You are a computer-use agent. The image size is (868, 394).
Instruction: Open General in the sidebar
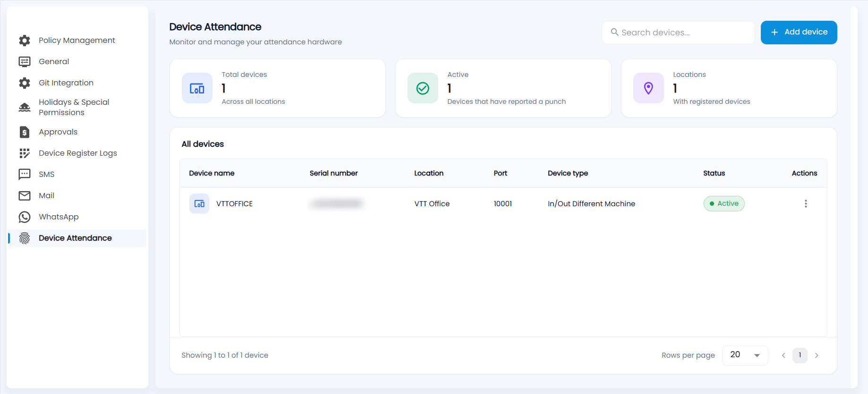pos(54,62)
